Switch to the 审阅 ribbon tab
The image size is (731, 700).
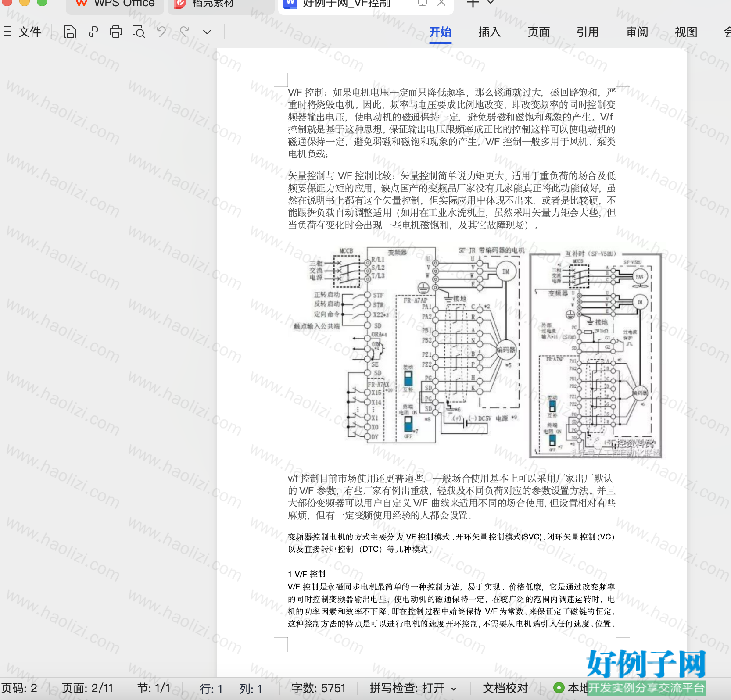pos(637,32)
